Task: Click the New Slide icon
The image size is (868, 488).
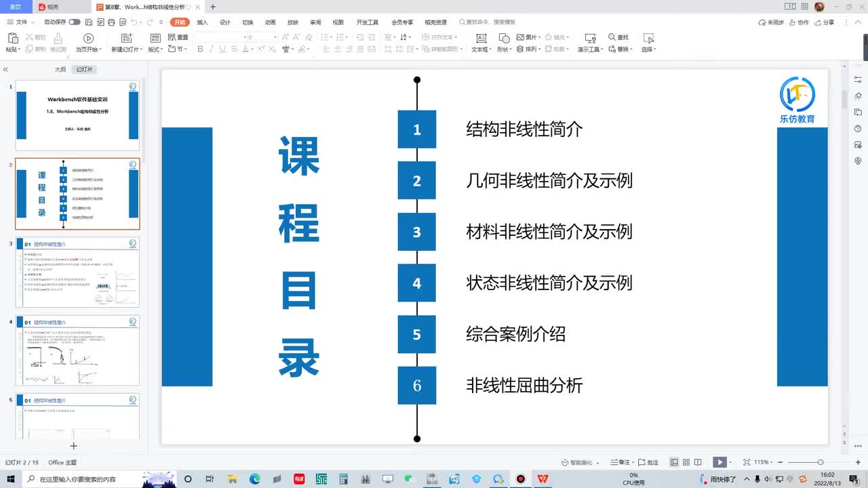Action: click(x=126, y=39)
